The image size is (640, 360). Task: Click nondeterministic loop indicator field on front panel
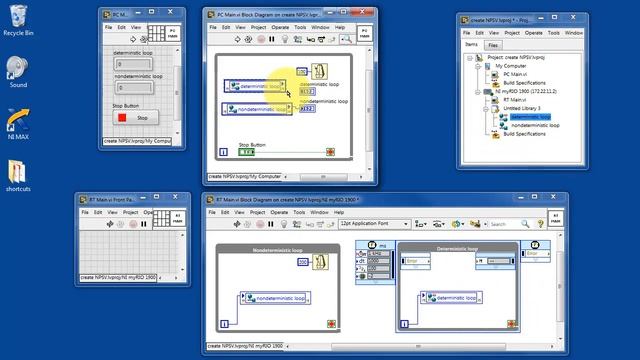pyautogui.click(x=134, y=87)
